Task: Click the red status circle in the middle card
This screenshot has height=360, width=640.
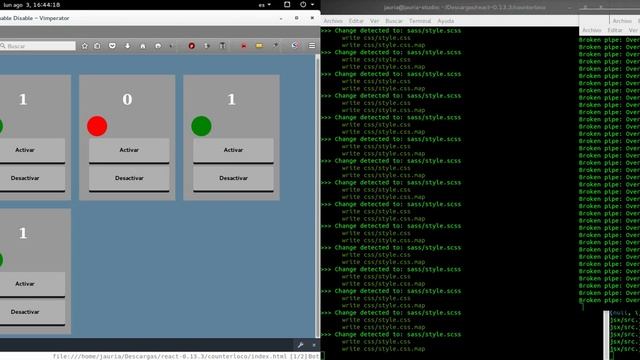Action: (97, 126)
